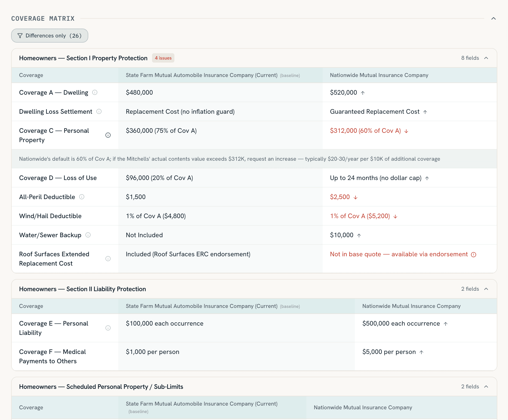Open info icon for Coverage C — Personal Property
Image resolution: width=508 pixels, height=420 pixels.
tap(108, 135)
